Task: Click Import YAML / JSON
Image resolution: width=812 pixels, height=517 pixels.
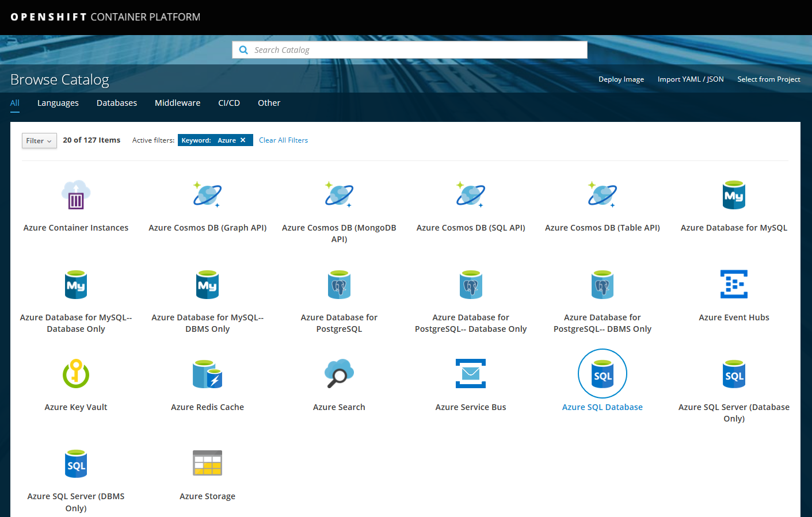Action: [691, 79]
